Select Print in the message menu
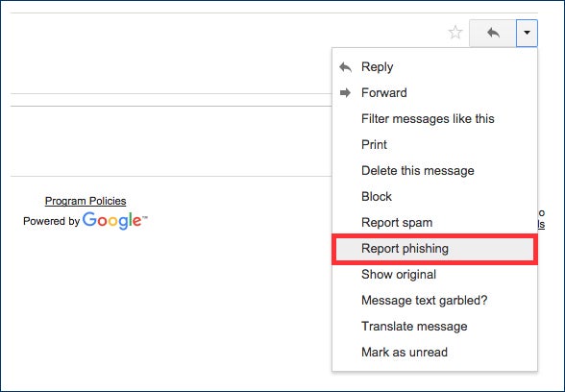 (x=434, y=145)
